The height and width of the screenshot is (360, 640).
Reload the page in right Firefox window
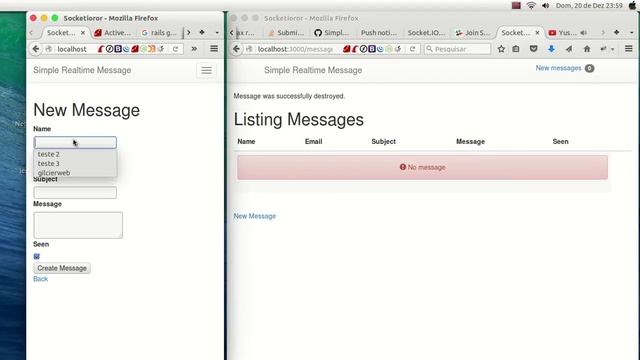point(413,49)
